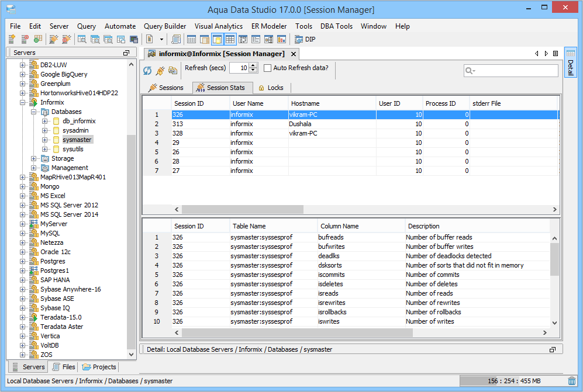This screenshot has height=392, width=583.
Task: Collapse the Informix server node
Action: [23, 103]
